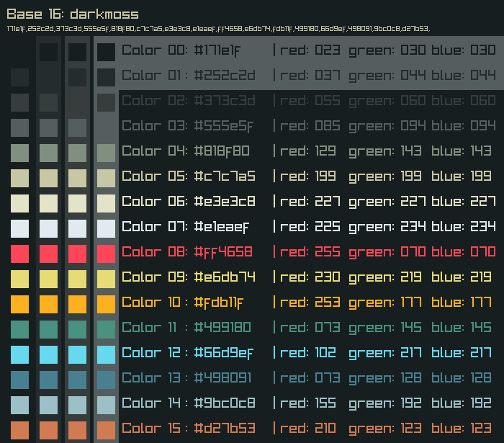Select the red swatch directly beside Color 08 label

[x=106, y=254]
